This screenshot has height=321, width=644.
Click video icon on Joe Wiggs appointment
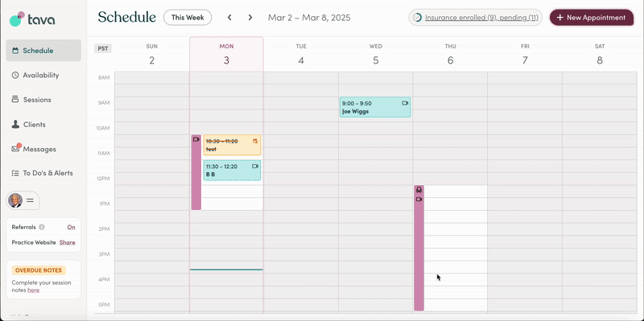coord(406,103)
